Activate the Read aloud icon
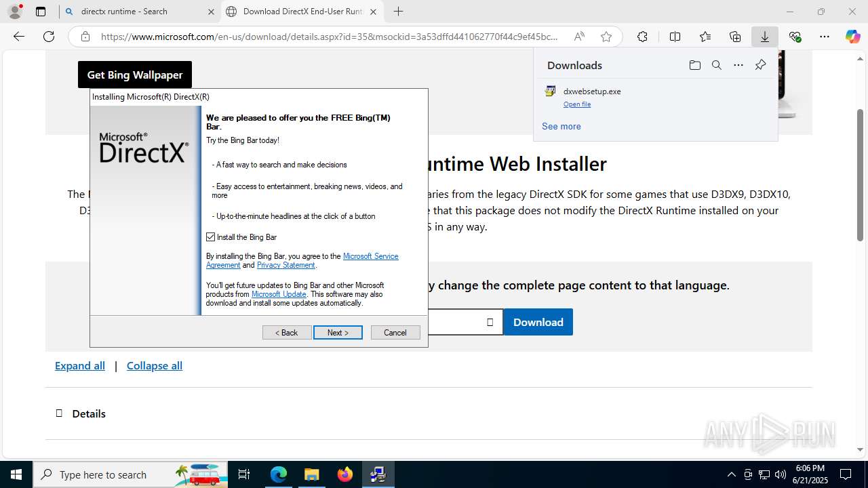This screenshot has width=868, height=488. [579, 37]
